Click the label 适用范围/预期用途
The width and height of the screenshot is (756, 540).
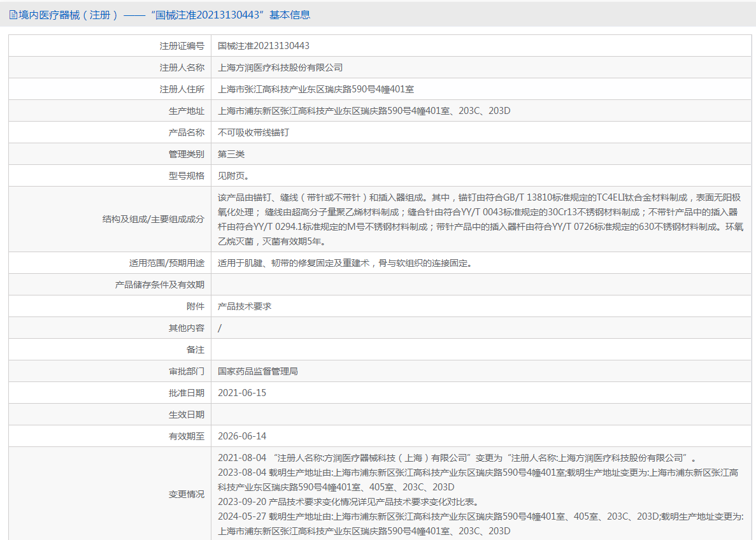[x=167, y=263]
